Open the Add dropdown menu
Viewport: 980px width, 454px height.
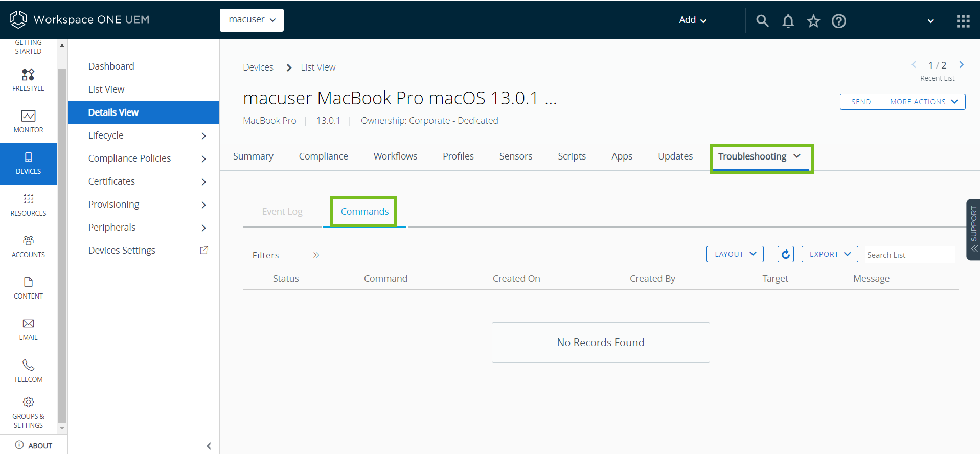coord(693,20)
